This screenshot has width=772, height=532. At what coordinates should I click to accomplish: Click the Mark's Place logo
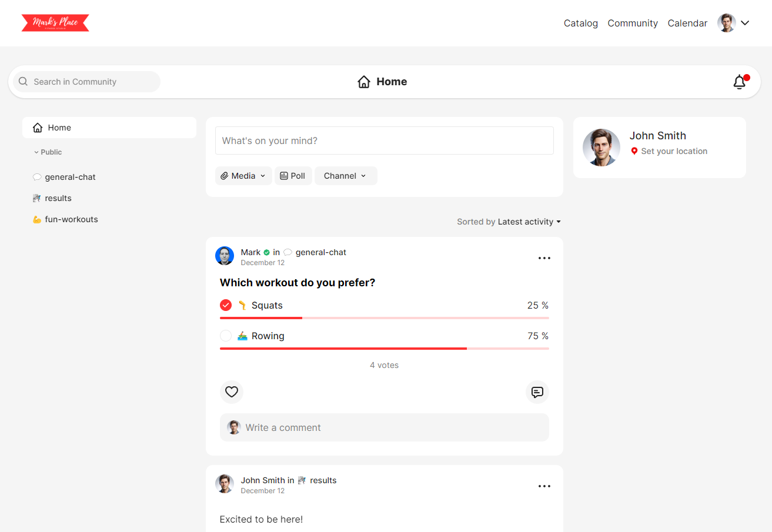coord(55,23)
